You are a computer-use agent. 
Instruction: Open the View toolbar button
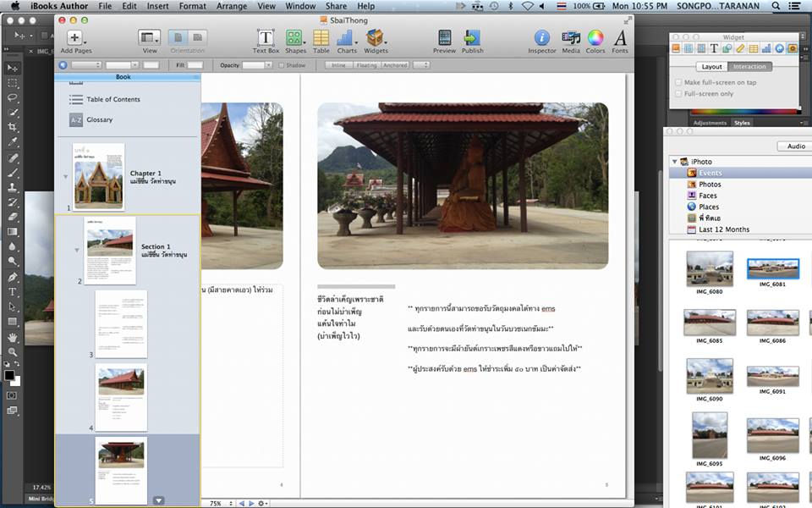point(149,37)
